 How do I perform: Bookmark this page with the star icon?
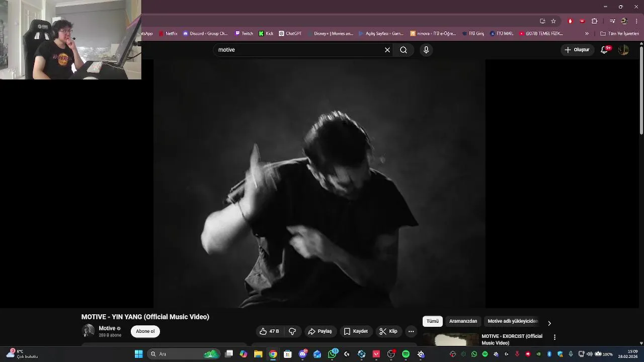click(x=553, y=21)
